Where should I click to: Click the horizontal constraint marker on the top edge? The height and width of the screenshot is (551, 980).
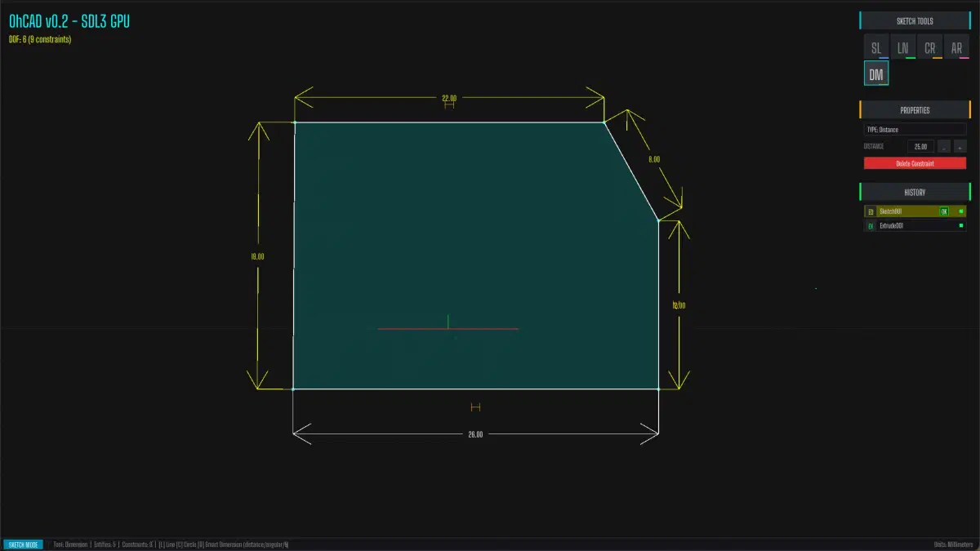tap(449, 105)
